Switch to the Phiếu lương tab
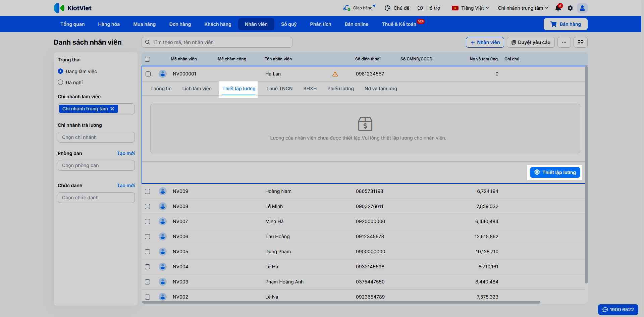 (x=341, y=89)
